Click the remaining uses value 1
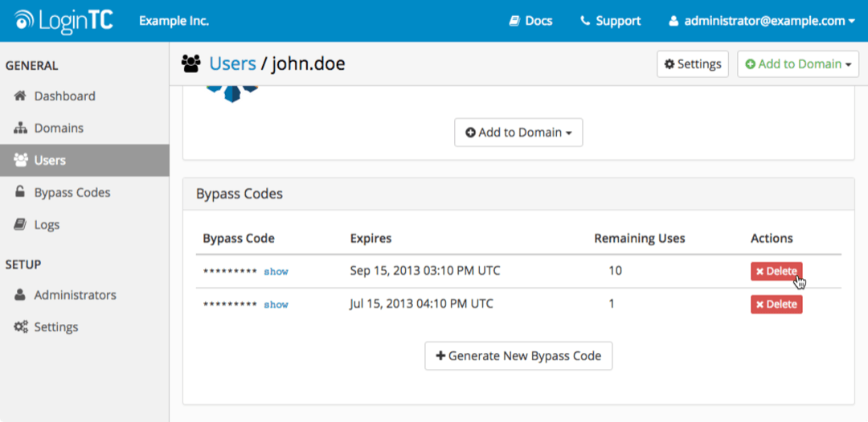The image size is (868, 422). [612, 304]
